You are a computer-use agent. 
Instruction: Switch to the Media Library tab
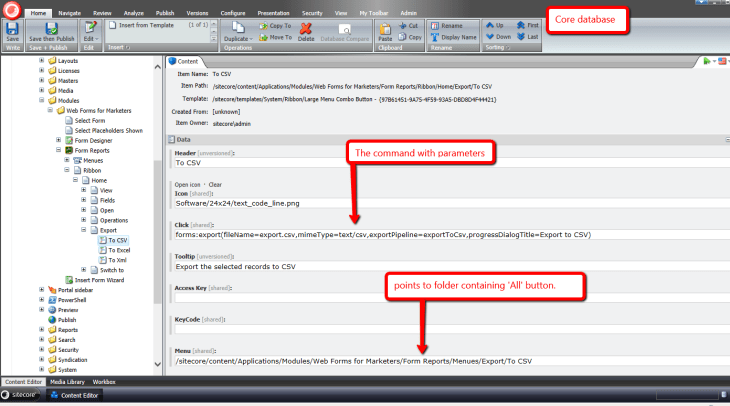(x=67, y=382)
